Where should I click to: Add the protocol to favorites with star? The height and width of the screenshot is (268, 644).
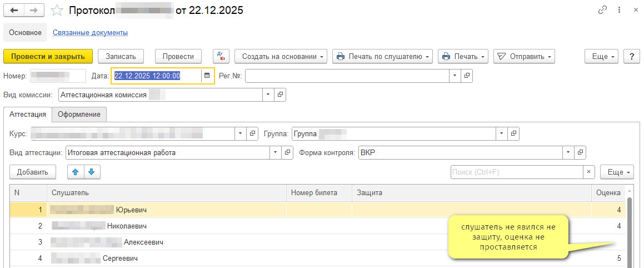56,11
